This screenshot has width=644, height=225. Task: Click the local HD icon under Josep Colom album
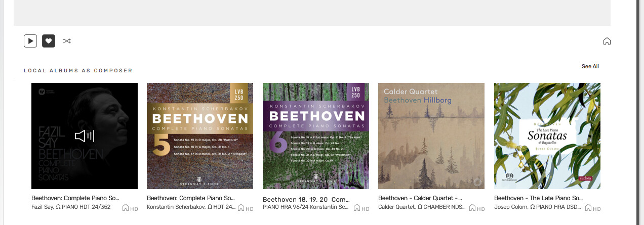(592, 208)
